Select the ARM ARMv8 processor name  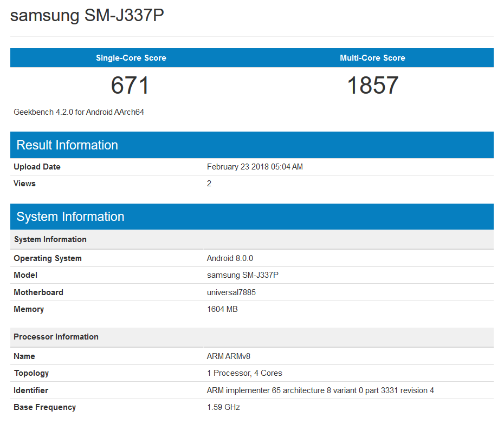point(228,356)
